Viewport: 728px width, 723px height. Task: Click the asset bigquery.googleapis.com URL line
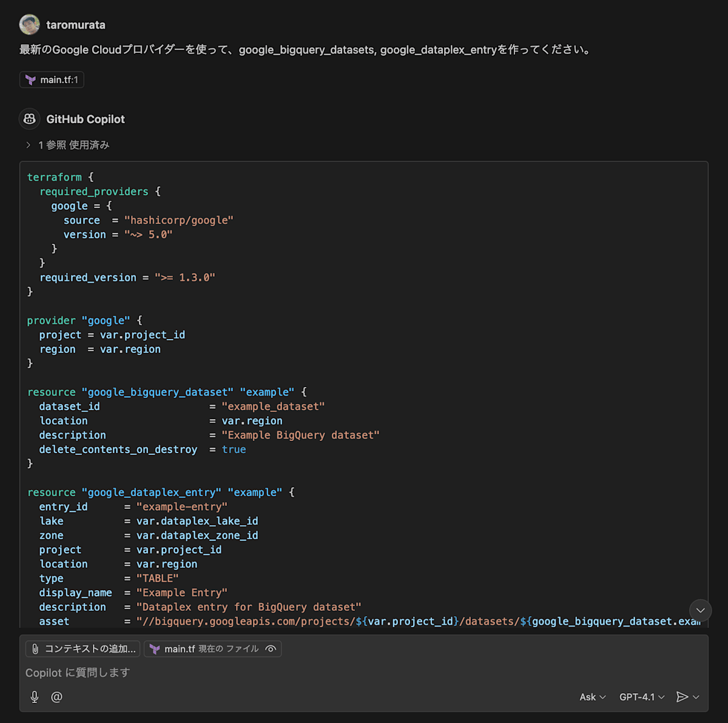coord(370,622)
